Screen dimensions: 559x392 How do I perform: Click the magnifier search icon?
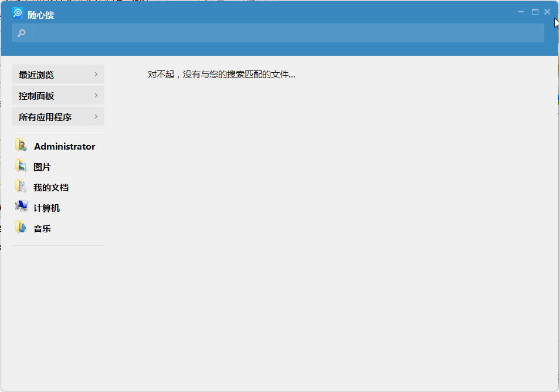click(21, 33)
